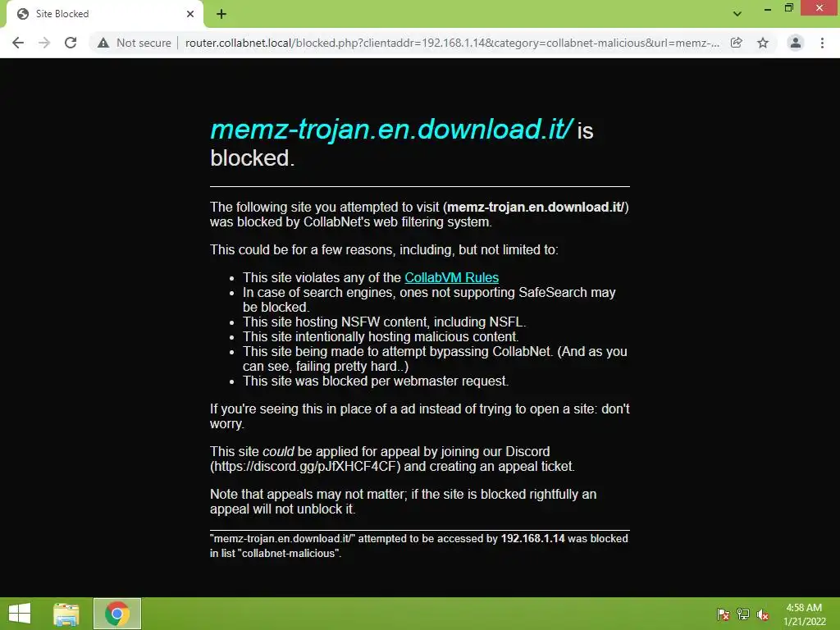Open a new tab with plus button

tap(221, 14)
